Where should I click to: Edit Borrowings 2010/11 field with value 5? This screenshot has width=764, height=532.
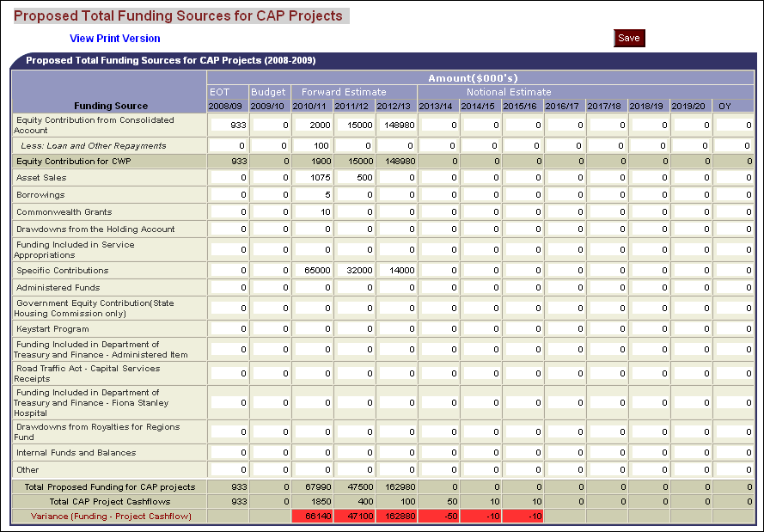[x=312, y=195]
